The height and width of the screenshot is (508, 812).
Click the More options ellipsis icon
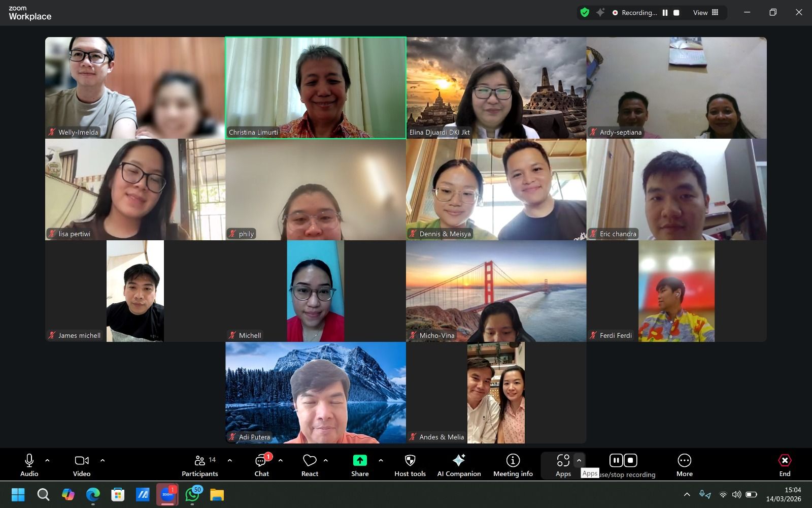(x=684, y=461)
